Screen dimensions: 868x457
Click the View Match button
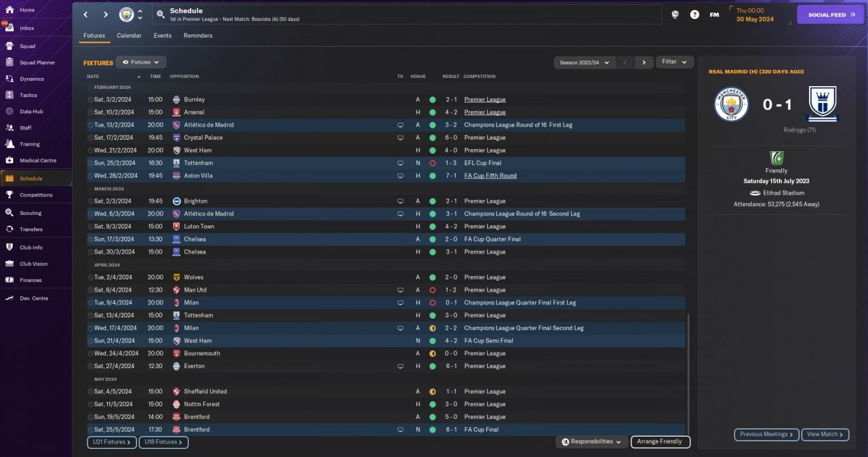pos(825,434)
